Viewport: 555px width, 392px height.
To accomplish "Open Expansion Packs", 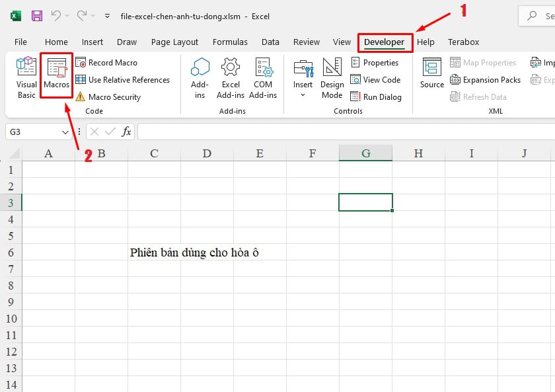I will (x=485, y=80).
